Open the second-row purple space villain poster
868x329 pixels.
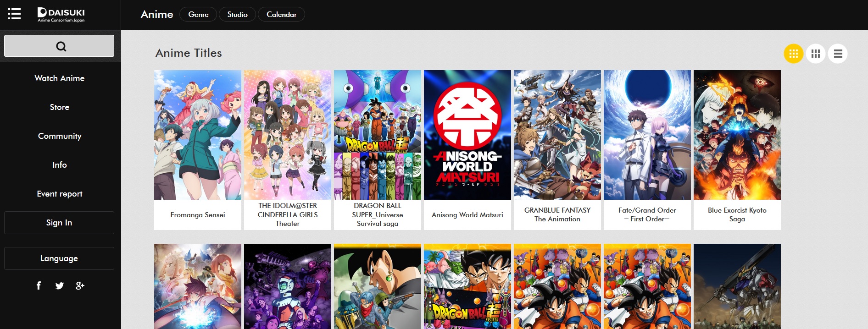288,286
